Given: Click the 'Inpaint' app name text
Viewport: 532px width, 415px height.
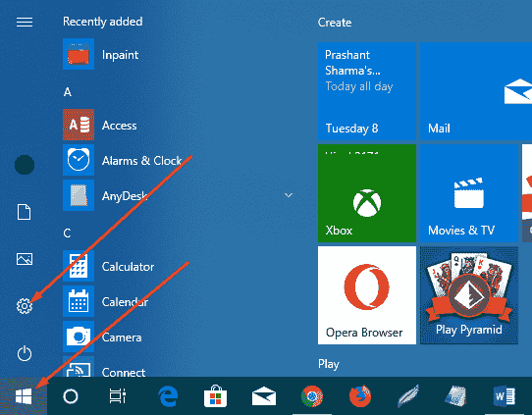Looking at the screenshot, I should [120, 55].
